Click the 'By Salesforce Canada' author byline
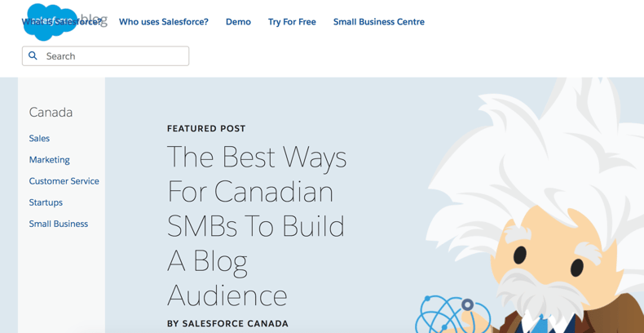 pyautogui.click(x=227, y=324)
